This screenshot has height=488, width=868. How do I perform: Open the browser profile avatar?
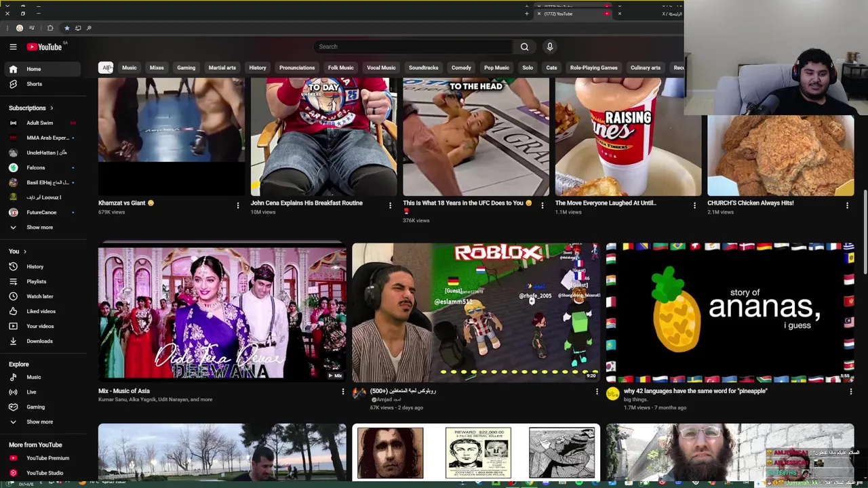20,28
